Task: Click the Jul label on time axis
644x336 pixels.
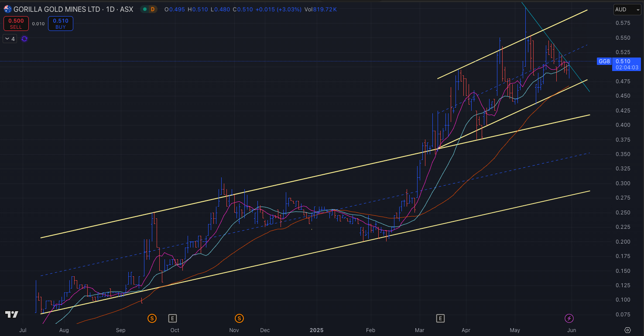Action: (23, 330)
